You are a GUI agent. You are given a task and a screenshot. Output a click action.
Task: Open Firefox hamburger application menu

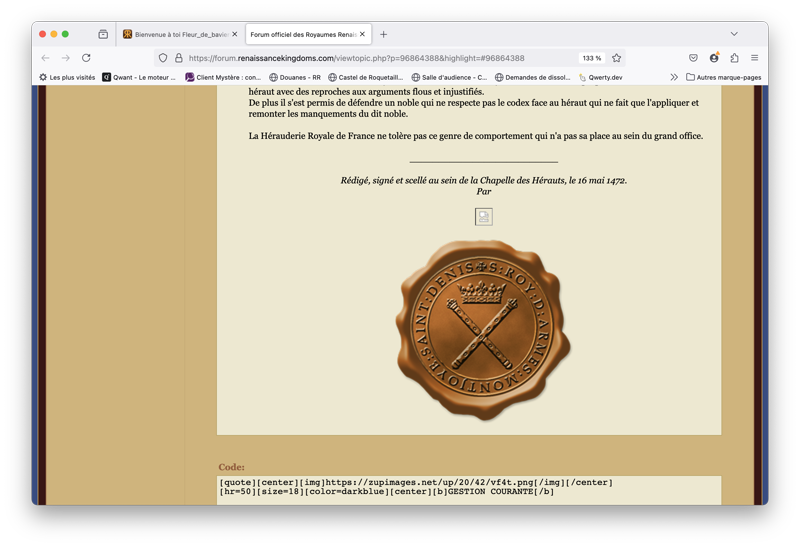click(x=755, y=58)
